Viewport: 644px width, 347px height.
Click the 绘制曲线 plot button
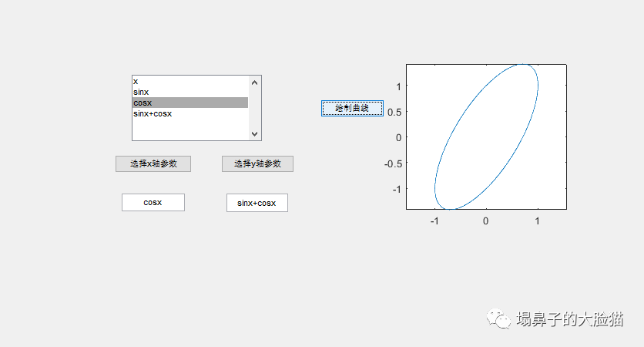point(352,109)
